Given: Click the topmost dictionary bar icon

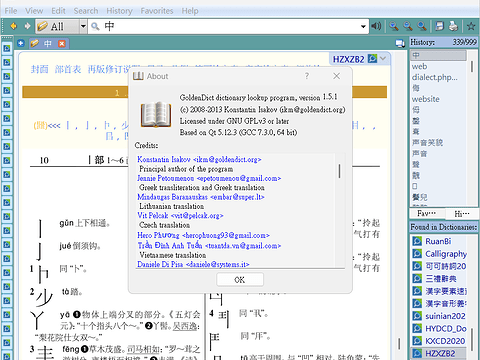Looking at the screenshot, I should (x=6, y=48).
